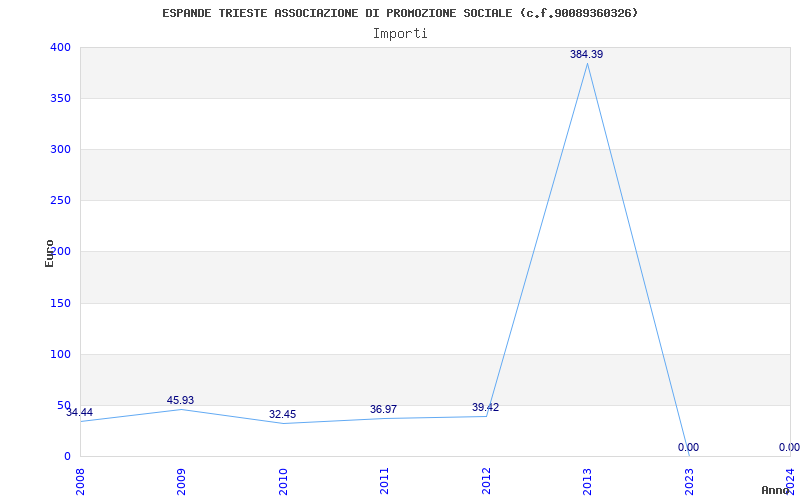Select the 45.93 data label
The image size is (800, 500).
[x=180, y=401]
